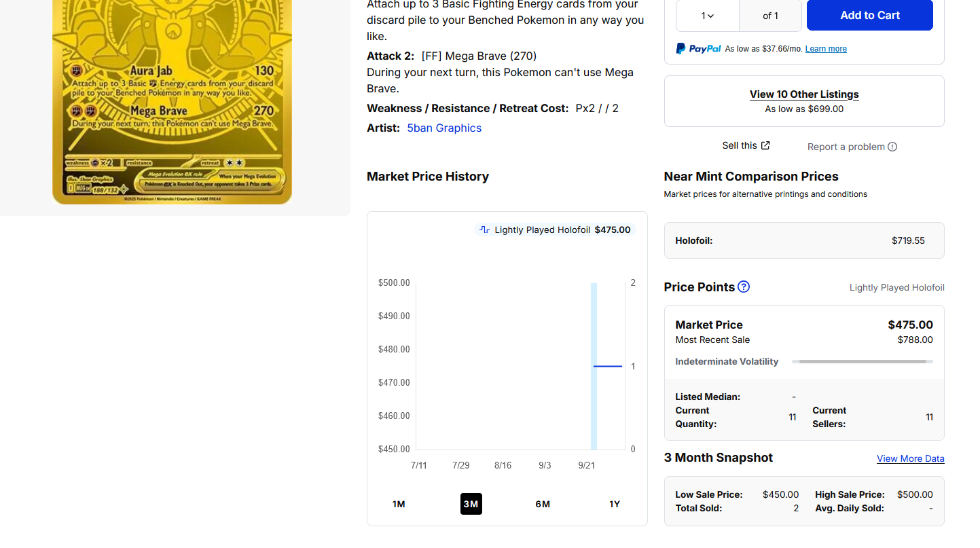Viewport: 980px width, 548px height.
Task: Click the Weakness / Resistance / Retreat Cost label
Action: point(468,108)
